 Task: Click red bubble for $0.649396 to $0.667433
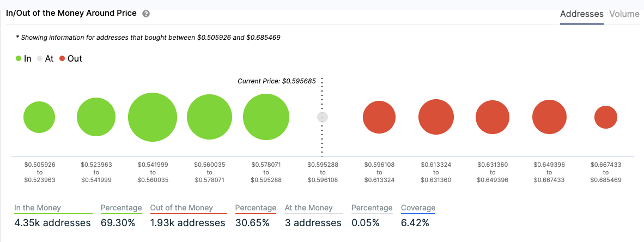click(549, 117)
